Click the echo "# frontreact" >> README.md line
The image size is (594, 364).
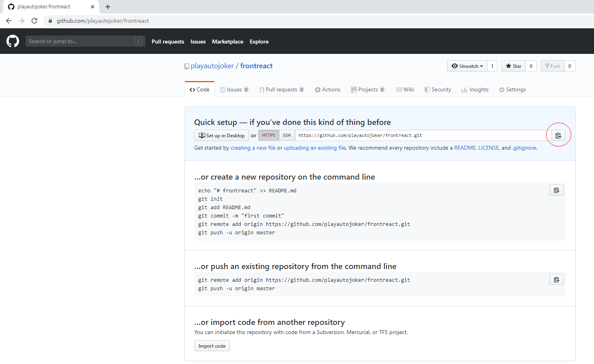click(247, 190)
